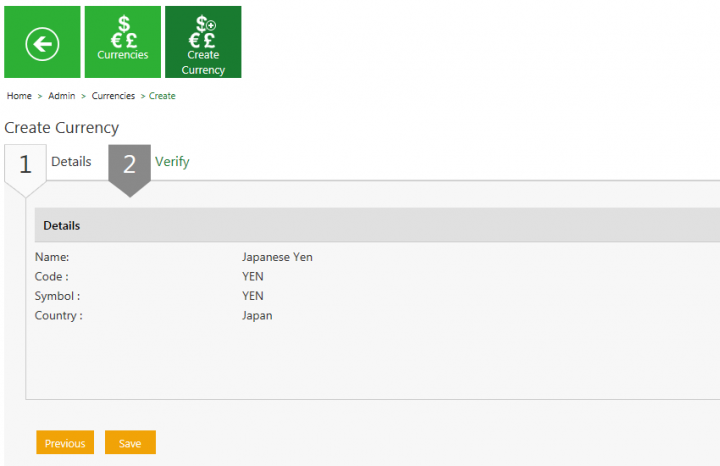
Task: Click the Currencies breadcrumb link
Action: click(x=113, y=96)
